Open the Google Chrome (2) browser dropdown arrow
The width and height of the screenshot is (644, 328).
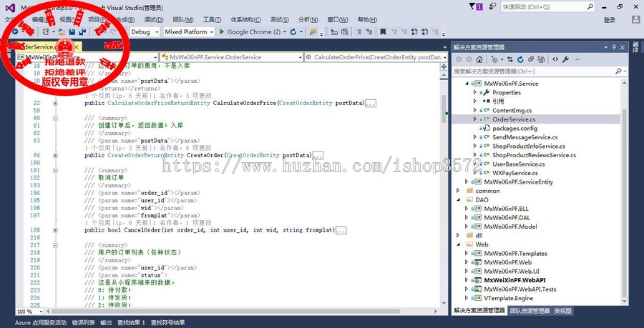pos(285,31)
